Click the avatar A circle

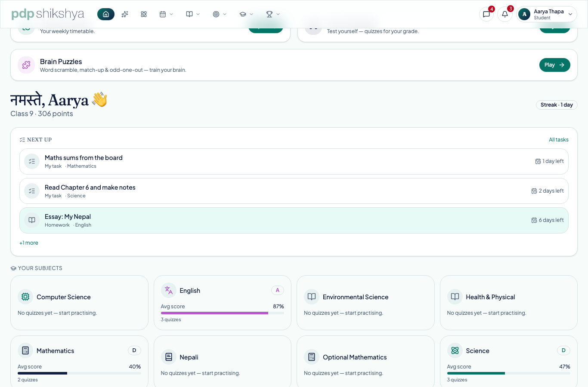click(x=524, y=14)
